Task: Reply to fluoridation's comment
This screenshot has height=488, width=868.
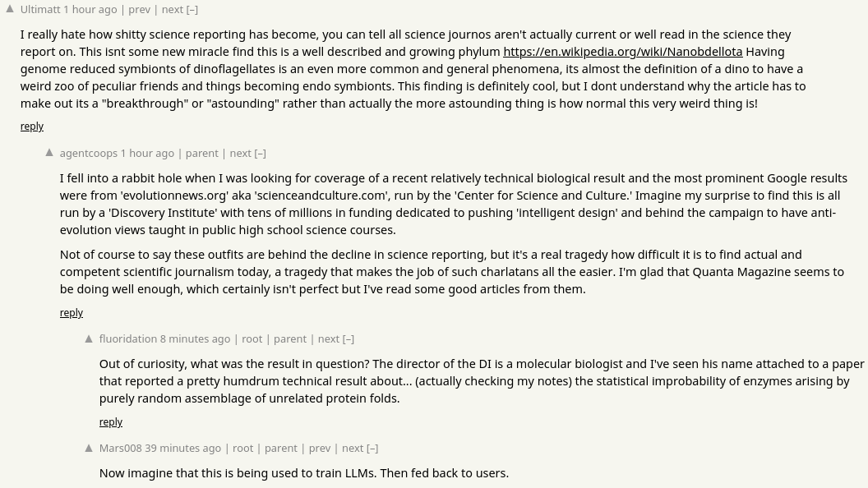Action: [111, 422]
